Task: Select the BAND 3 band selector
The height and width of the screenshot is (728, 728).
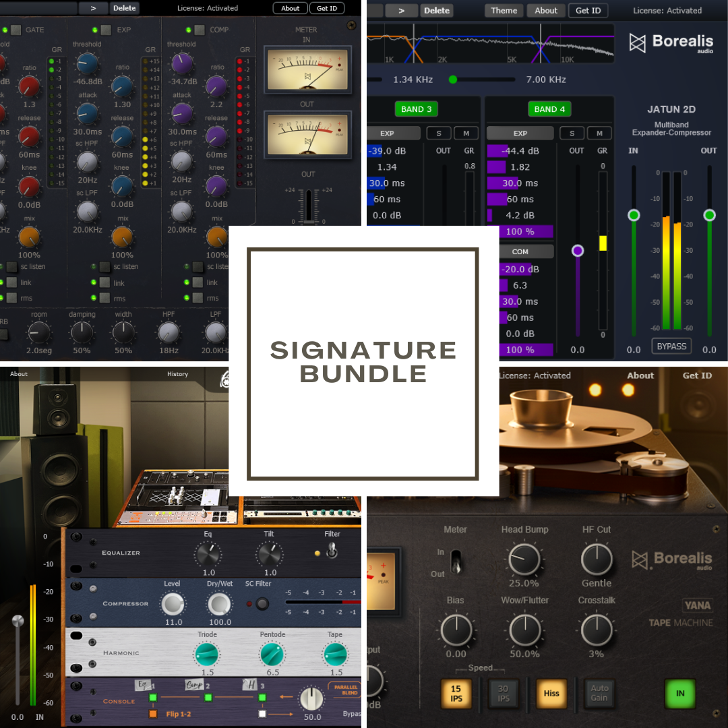Action: 416,109
